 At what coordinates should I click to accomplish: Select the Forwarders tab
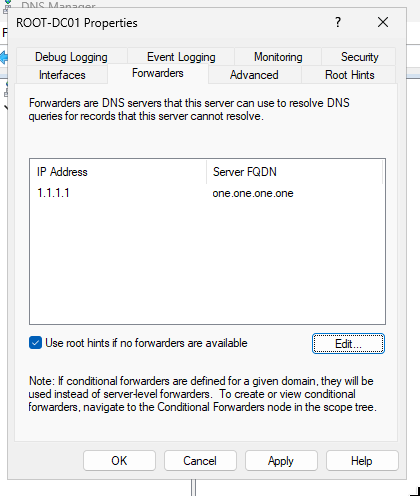pyautogui.click(x=158, y=73)
